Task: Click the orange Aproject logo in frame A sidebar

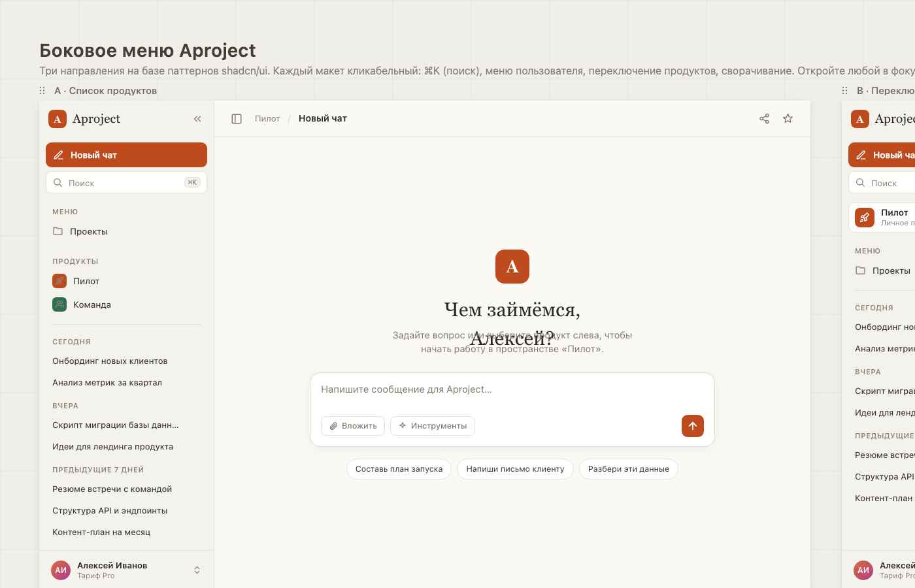Action: (x=58, y=119)
